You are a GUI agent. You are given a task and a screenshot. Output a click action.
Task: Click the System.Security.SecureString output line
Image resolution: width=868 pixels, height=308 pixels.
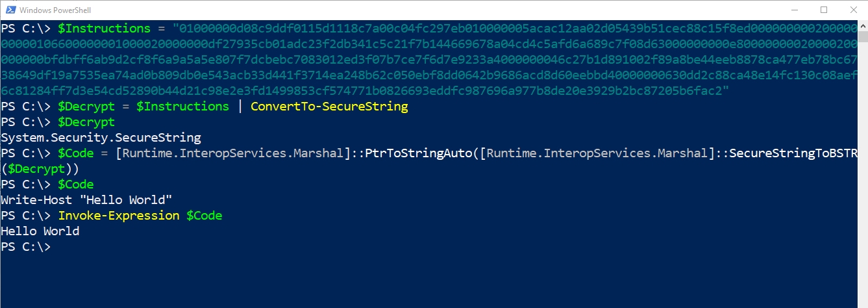101,138
